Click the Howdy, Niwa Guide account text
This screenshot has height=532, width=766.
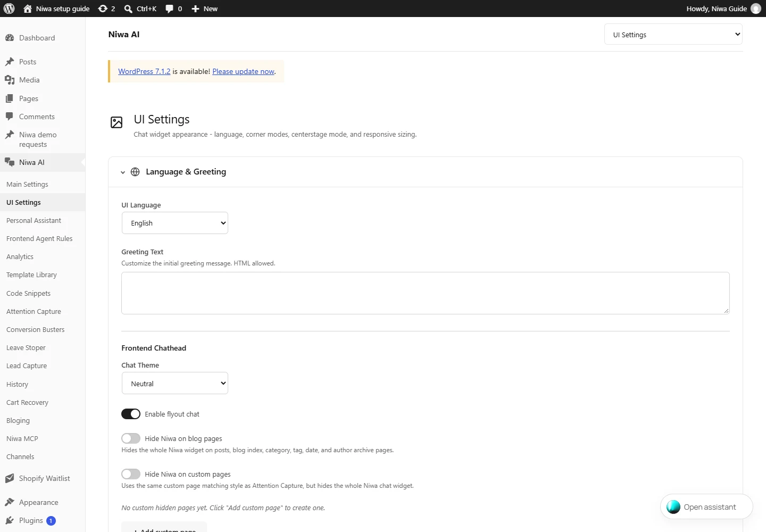click(717, 9)
